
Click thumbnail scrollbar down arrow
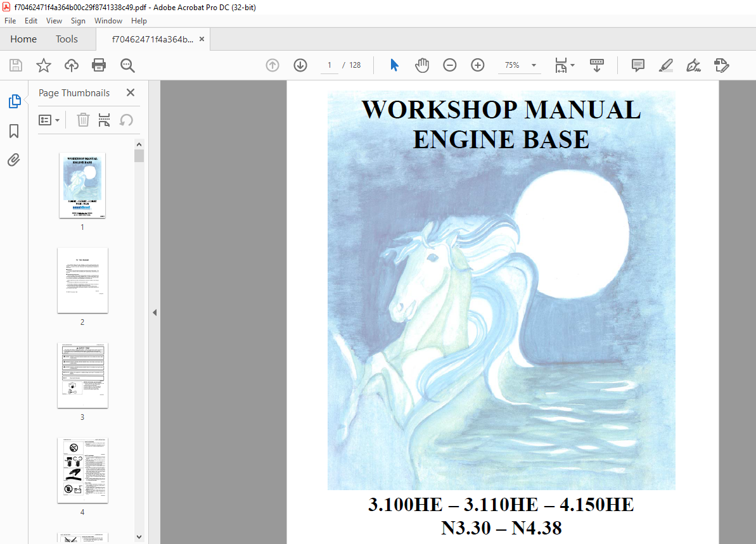point(139,537)
